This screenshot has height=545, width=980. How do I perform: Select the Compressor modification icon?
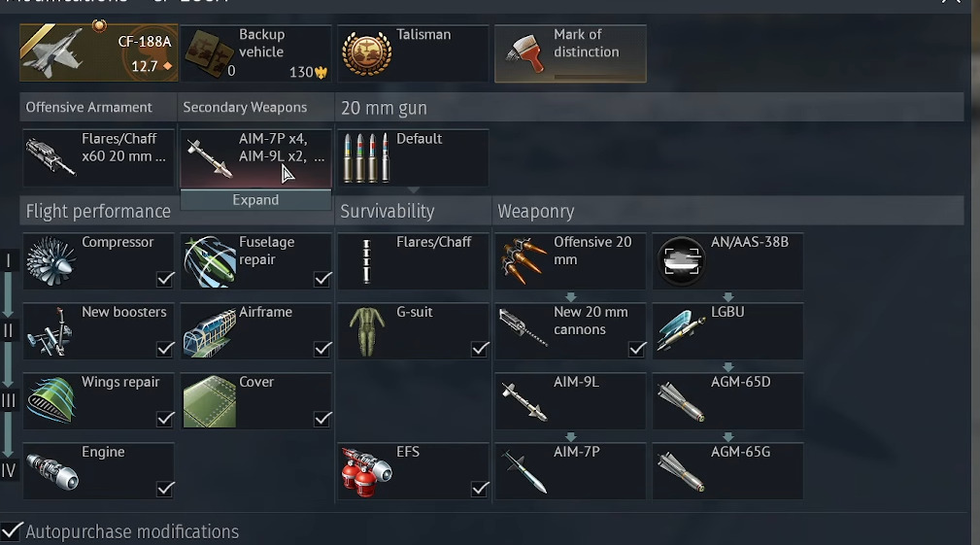[51, 261]
